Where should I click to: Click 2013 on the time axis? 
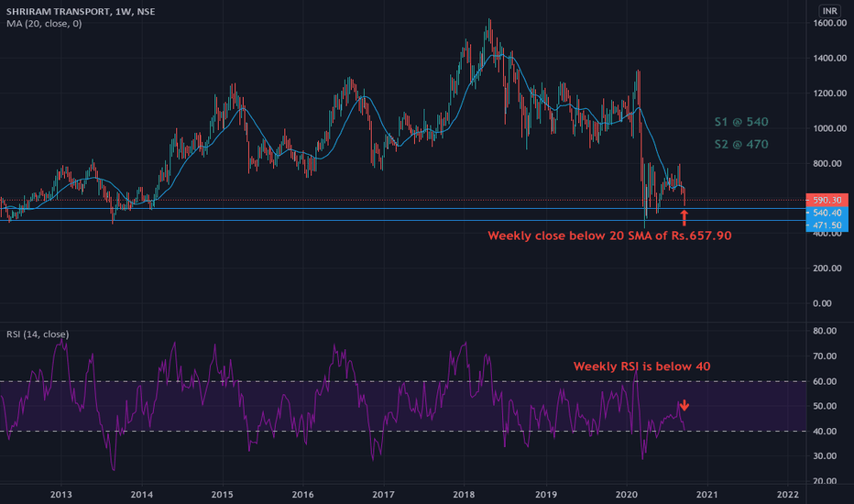coord(61,495)
